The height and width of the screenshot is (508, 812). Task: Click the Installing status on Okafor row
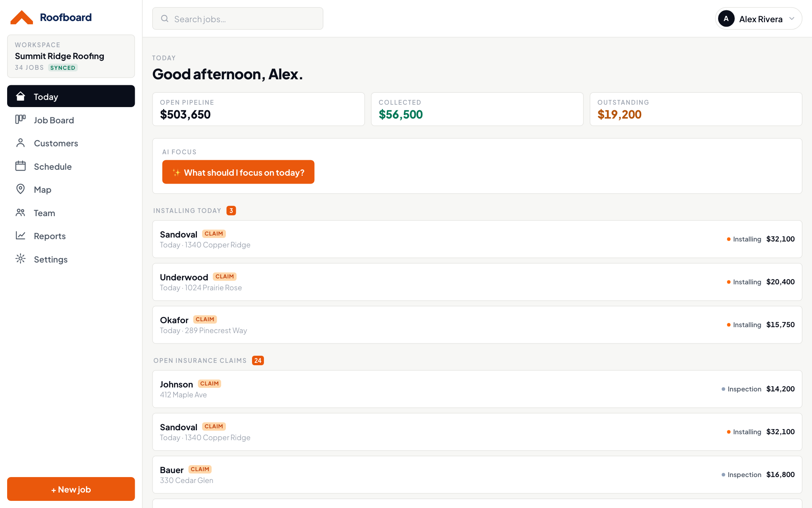point(744,325)
